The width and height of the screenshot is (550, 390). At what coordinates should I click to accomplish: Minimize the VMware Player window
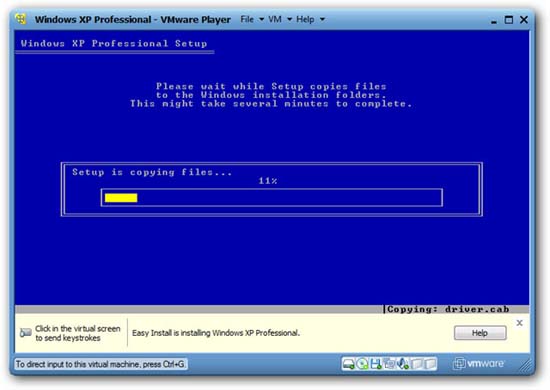[494, 20]
